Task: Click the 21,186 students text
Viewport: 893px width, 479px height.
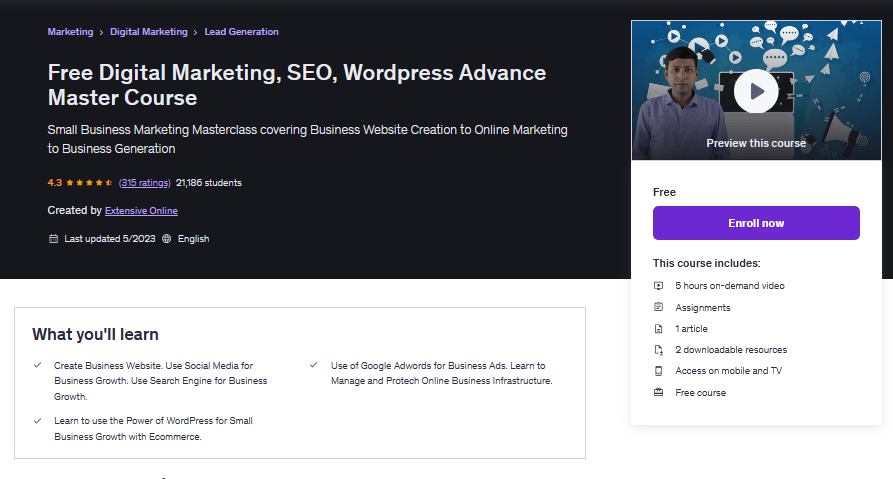Action: point(208,183)
